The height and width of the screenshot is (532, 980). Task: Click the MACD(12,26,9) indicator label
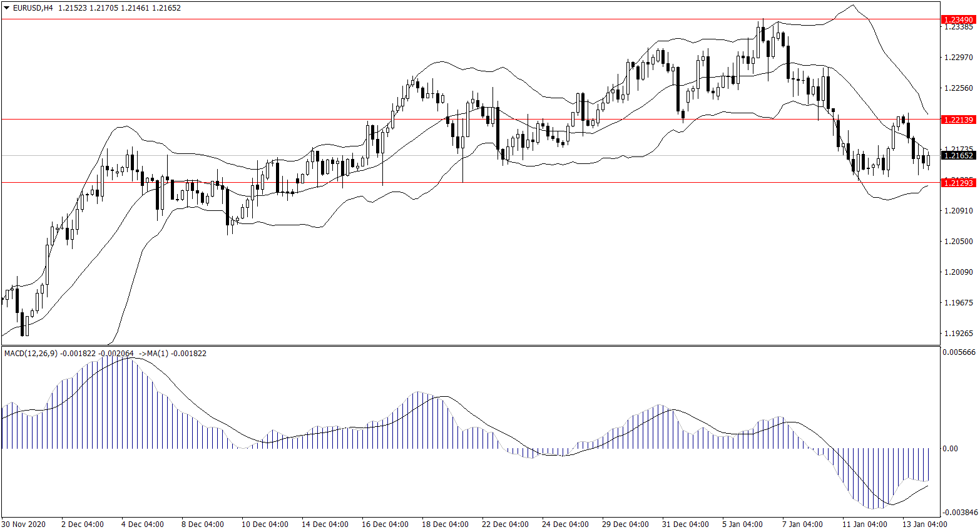(x=31, y=354)
